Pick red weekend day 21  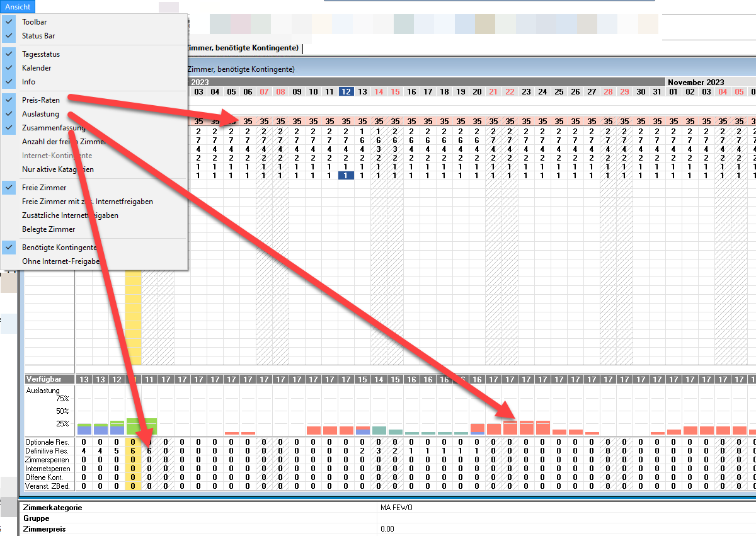493,92
